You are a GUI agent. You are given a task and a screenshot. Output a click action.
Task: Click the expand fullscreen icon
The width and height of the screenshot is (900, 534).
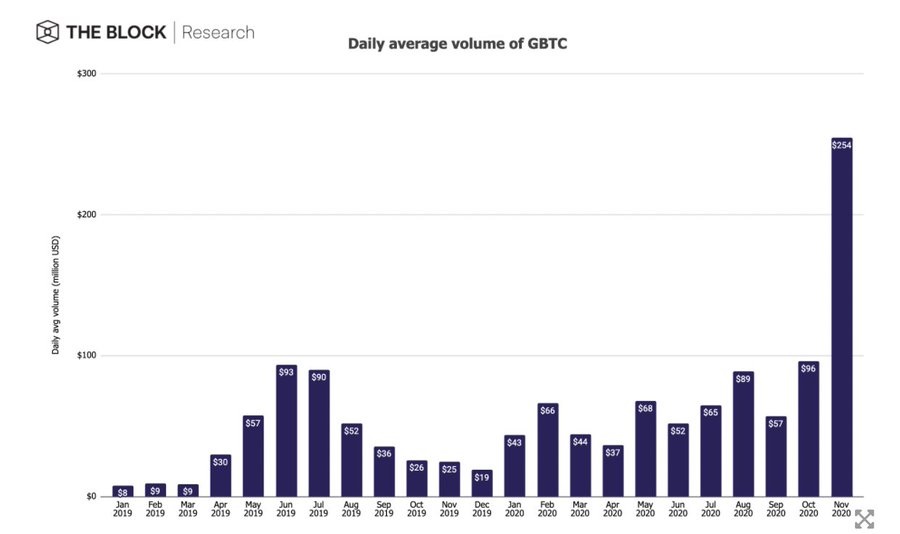(864, 519)
